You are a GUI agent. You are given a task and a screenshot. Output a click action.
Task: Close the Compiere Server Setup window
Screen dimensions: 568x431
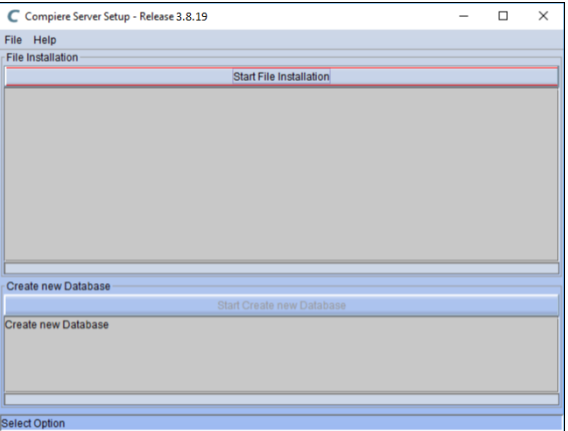click(x=543, y=16)
